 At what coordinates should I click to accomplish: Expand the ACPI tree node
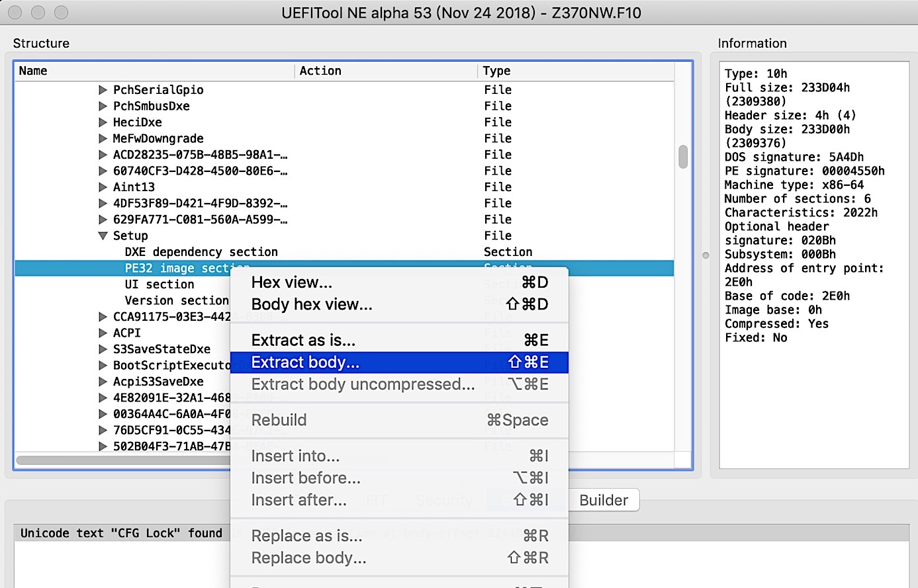coord(103,333)
